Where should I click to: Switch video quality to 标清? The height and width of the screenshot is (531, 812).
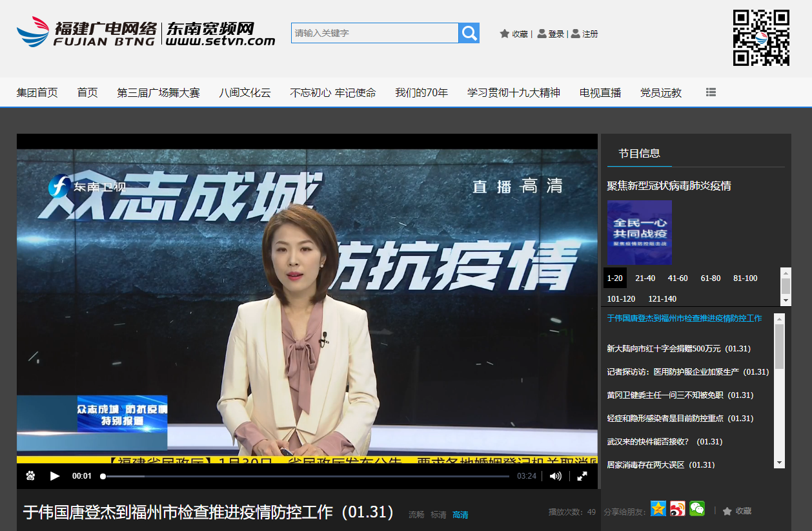[437, 515]
